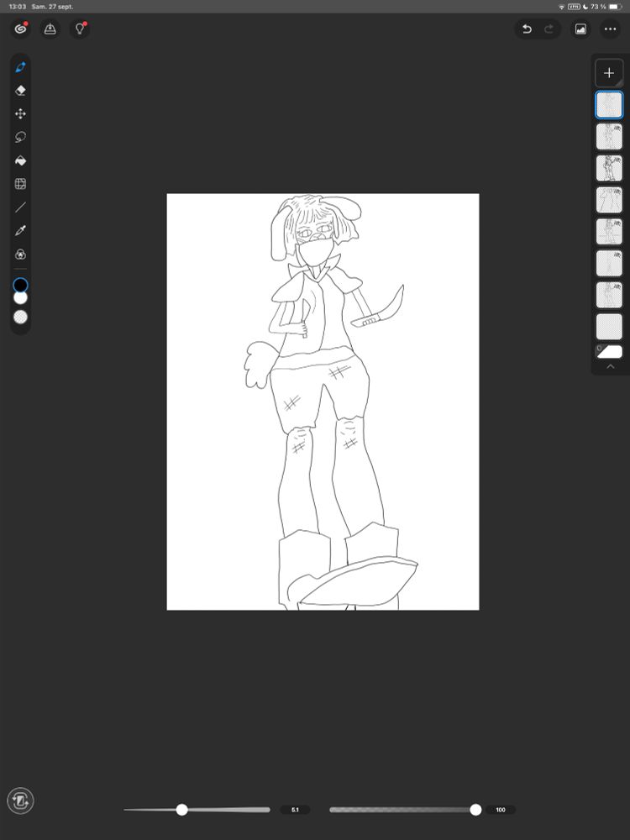Select the sixth layer thumbnail

coord(609,263)
